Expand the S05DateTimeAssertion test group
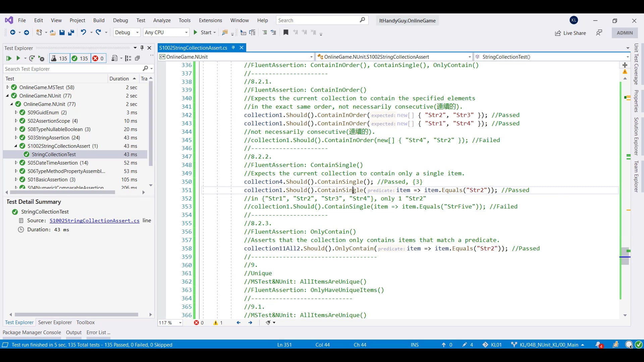The image size is (644, 362). coord(15,163)
